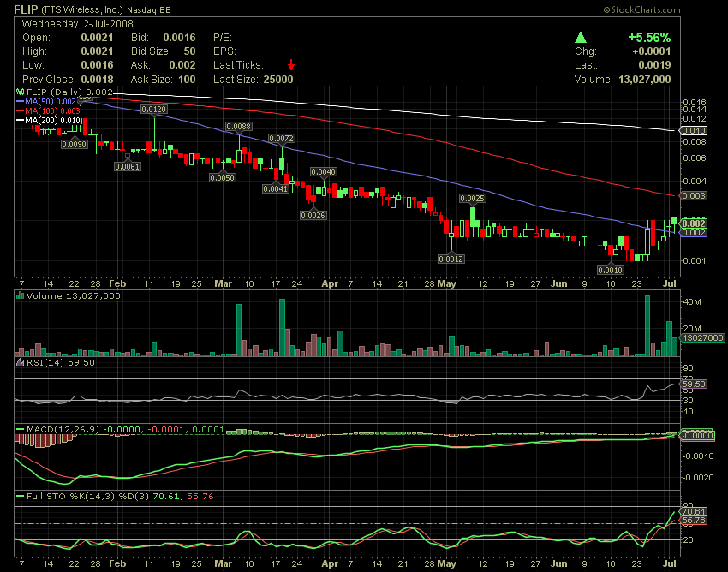Viewport: 728px width, 572px height.
Task: Click the company name (FTS Wireless, Inc.)
Action: 82,9
